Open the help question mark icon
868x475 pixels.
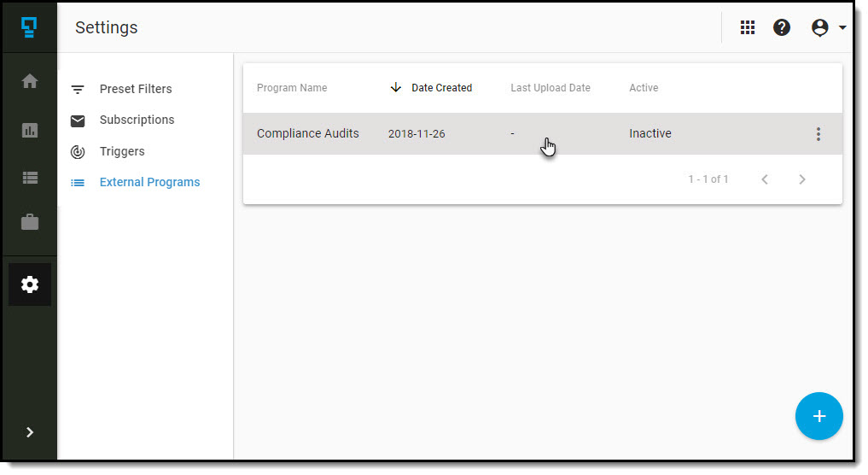pyautogui.click(x=782, y=27)
